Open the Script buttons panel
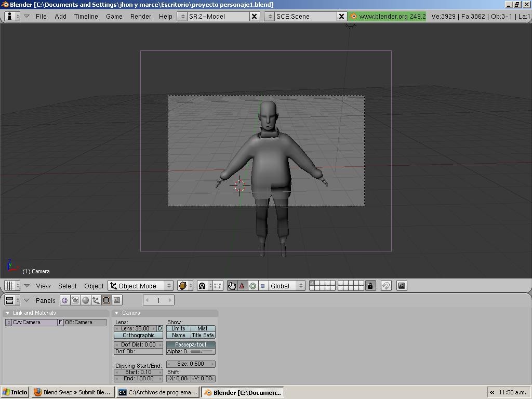The width and height of the screenshot is (532, 399). (75, 300)
